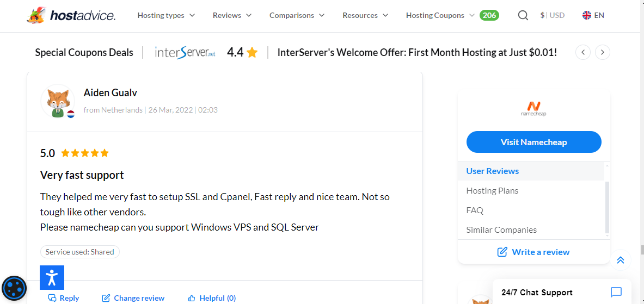The width and height of the screenshot is (644, 304).
Task: Click the green 206 coupons badge
Action: click(x=489, y=16)
